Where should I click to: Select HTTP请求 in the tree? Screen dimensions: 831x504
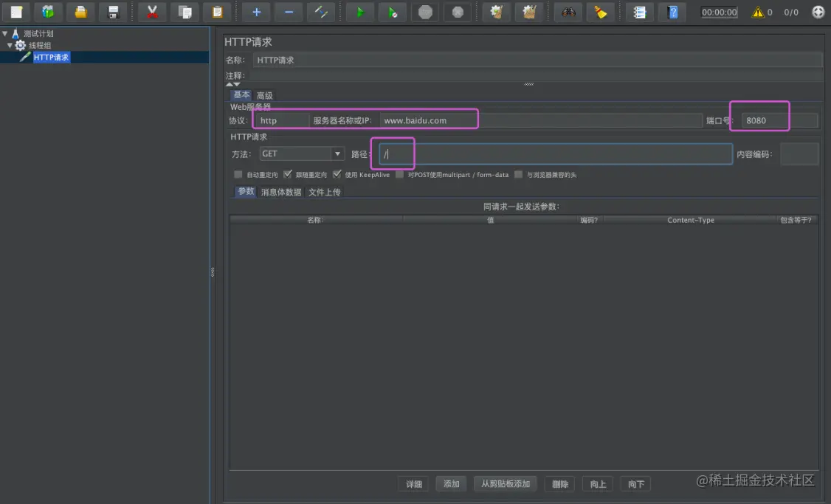coord(52,57)
